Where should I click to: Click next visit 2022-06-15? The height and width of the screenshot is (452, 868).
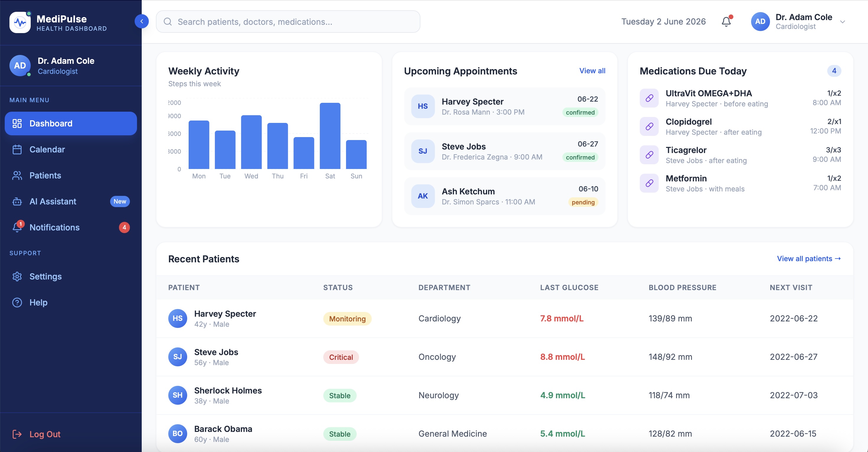(793, 434)
